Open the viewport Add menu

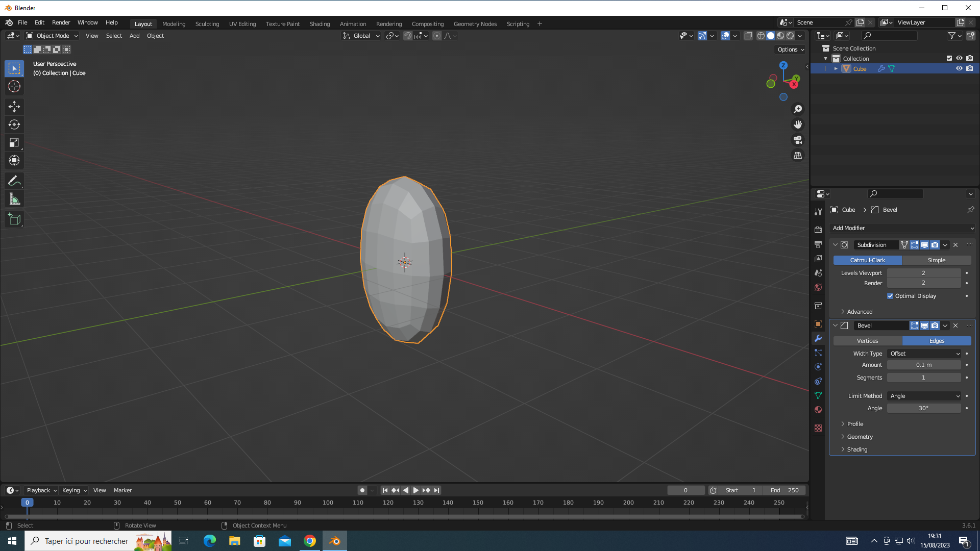point(134,36)
